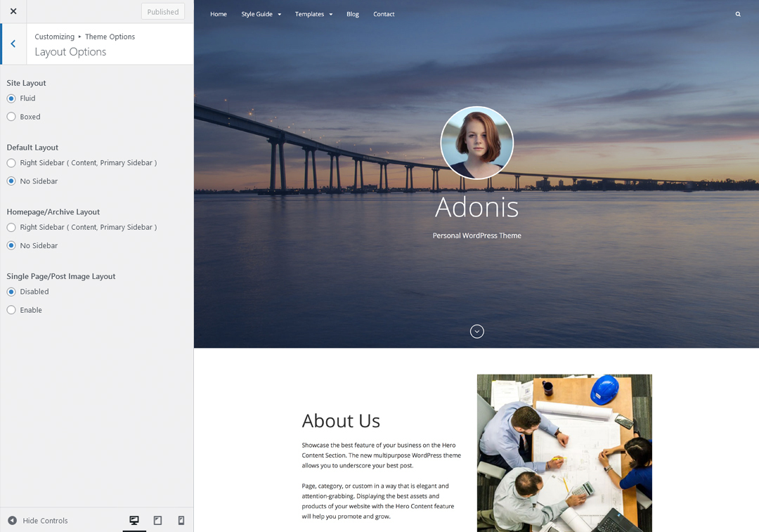The width and height of the screenshot is (759, 532).
Task: Click the circular profile portrait image
Action: click(x=477, y=143)
